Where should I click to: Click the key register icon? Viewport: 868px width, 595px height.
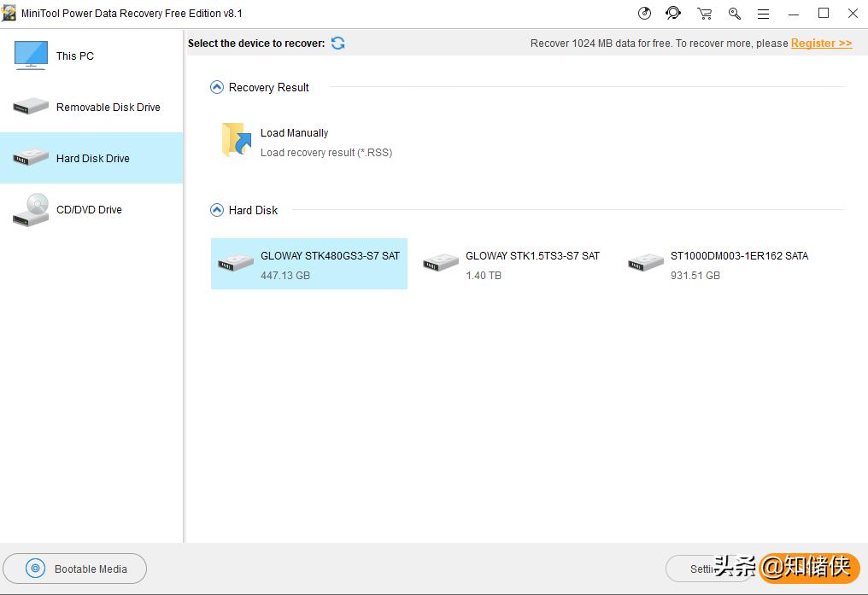(x=735, y=14)
